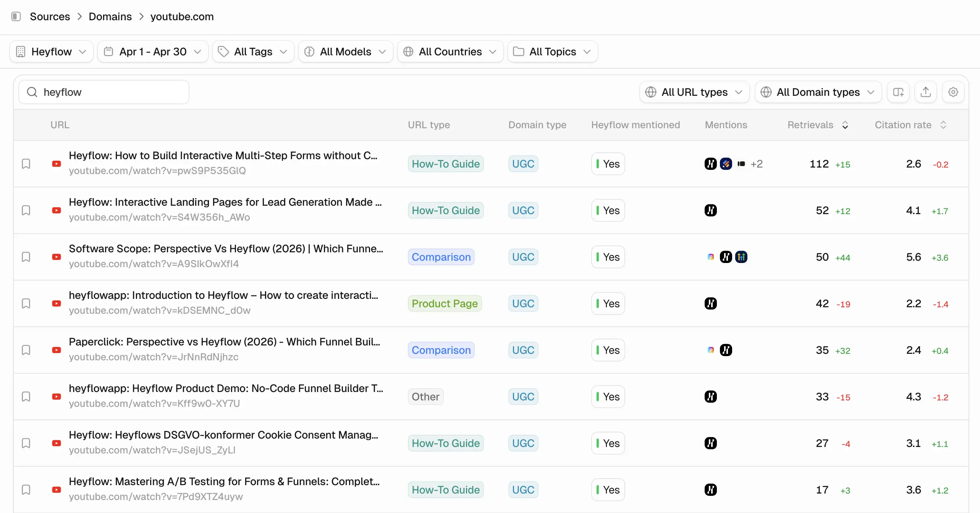Click Perspective logo in Software Scope row
This screenshot has width=980, height=513.
[x=711, y=257]
